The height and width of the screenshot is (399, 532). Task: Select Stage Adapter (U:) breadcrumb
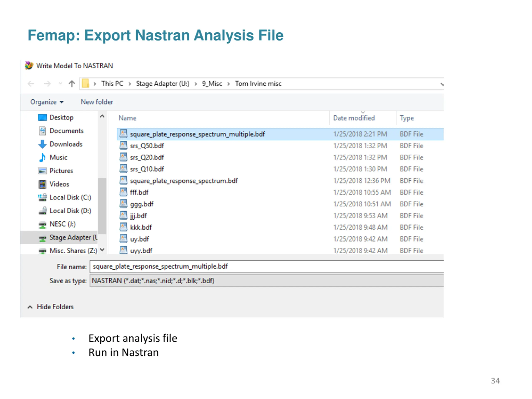click(163, 84)
